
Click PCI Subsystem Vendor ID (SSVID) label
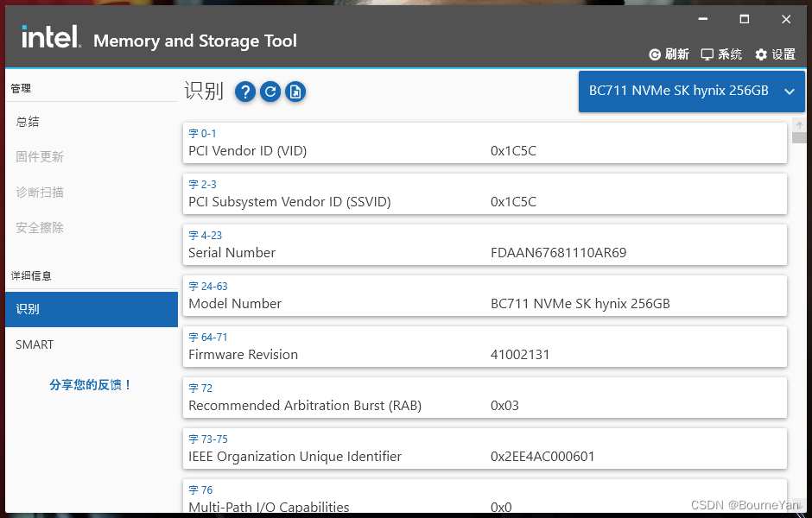[x=289, y=202]
